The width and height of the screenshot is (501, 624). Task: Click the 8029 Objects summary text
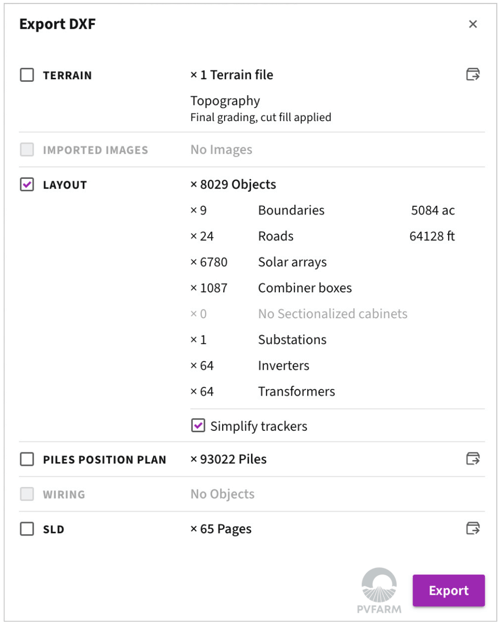click(233, 185)
